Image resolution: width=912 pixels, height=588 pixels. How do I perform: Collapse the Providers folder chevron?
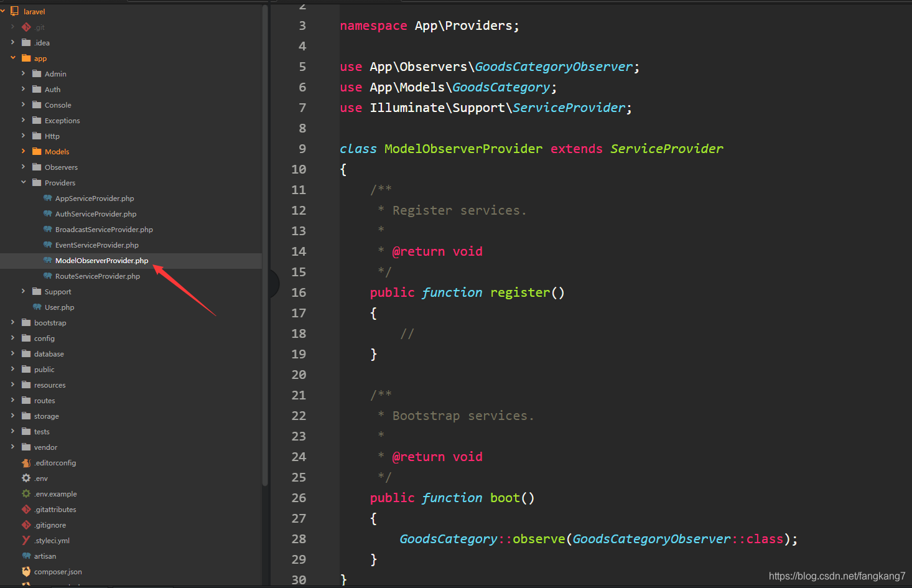pos(23,182)
